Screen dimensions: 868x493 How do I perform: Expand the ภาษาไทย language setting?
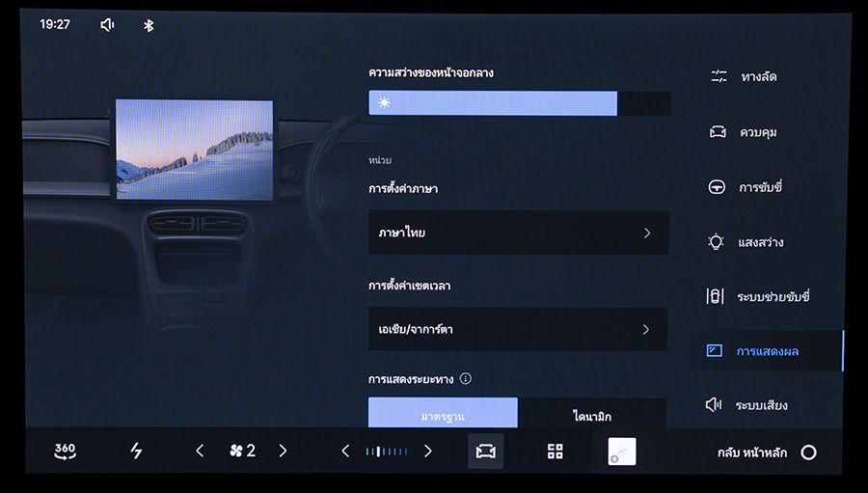pos(518,233)
